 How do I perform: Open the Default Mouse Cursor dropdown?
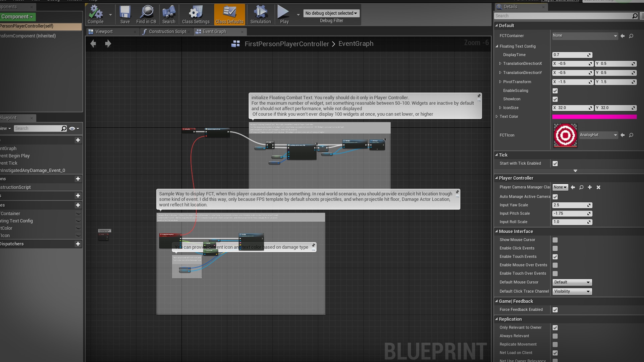click(x=572, y=282)
